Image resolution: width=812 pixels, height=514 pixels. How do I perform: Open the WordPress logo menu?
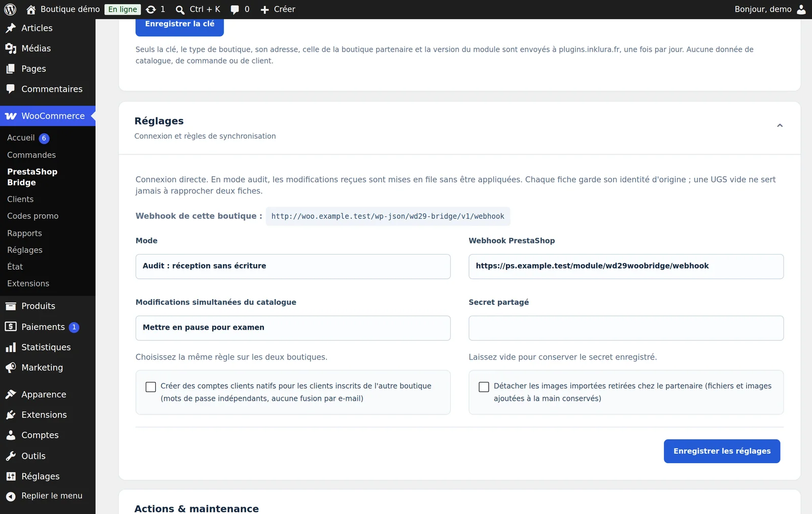click(10, 9)
